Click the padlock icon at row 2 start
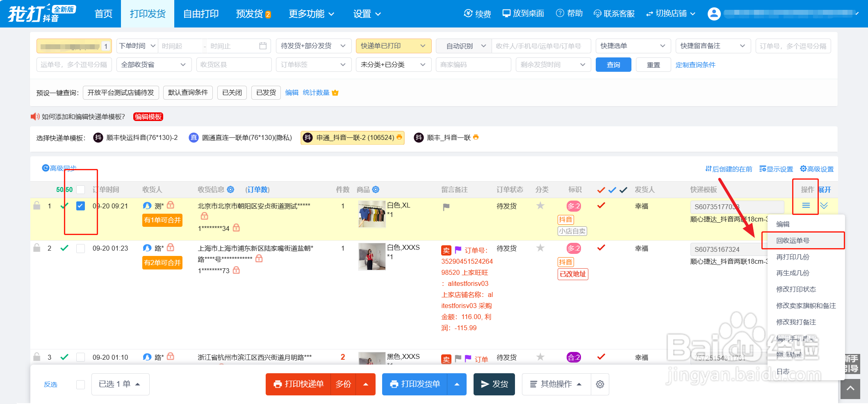This screenshot has height=404, width=868. (37, 248)
